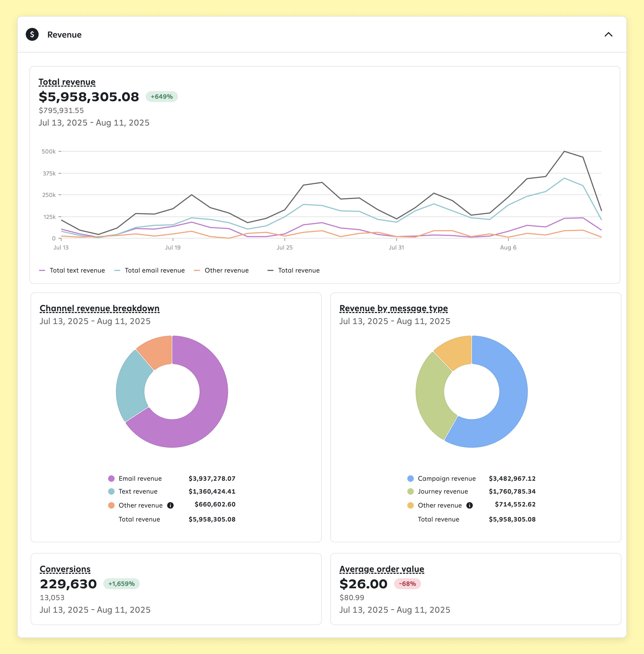Screen dimensions: 644x654
Task: Click the purple Email revenue legend dot
Action: (112, 479)
